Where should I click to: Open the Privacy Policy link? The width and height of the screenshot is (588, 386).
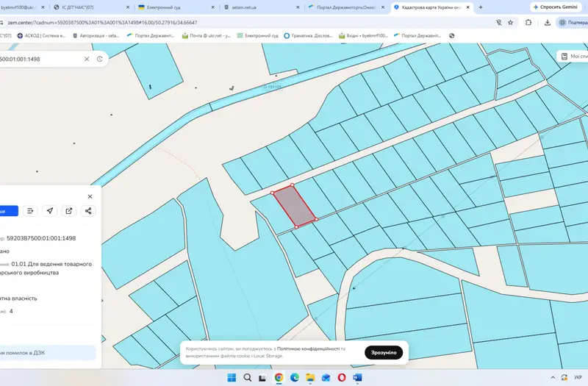[x=308, y=349]
